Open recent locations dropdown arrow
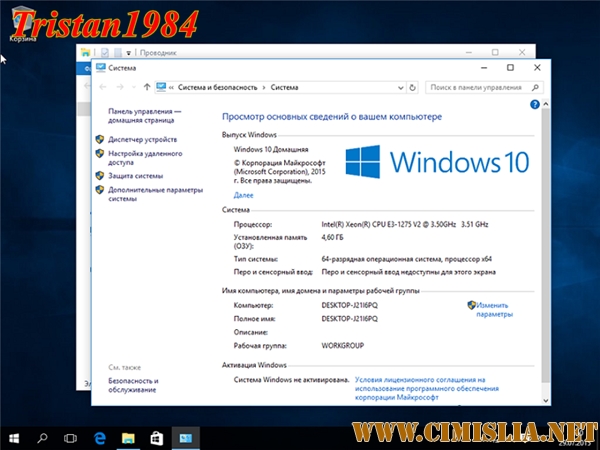Screen dimensions: 600x450 134,88
